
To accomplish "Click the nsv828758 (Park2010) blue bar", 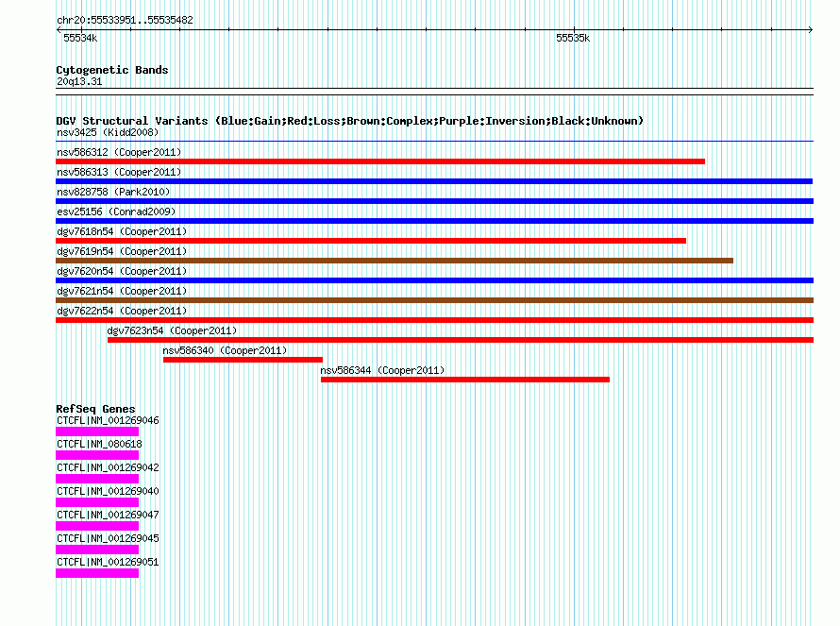I will click(x=434, y=201).
